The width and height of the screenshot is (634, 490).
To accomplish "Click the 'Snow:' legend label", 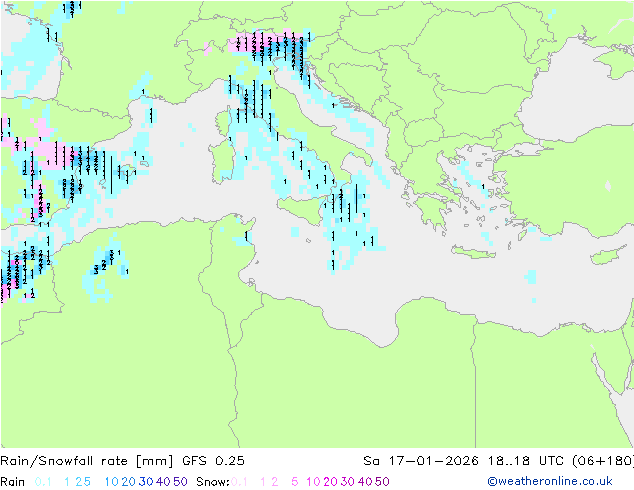I will pos(213,482).
